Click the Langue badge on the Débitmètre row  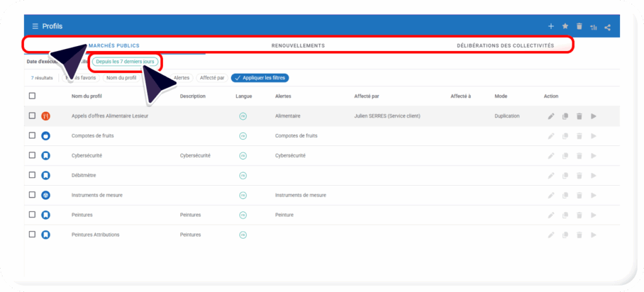243,175
